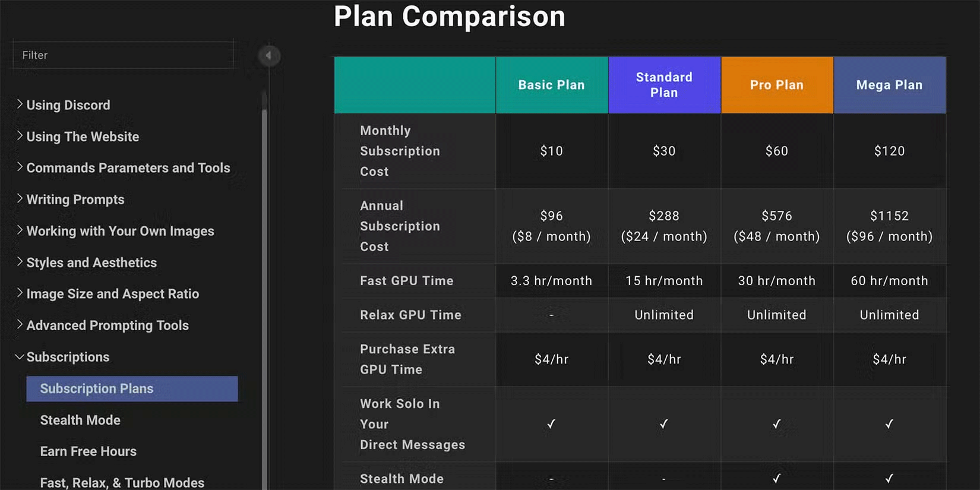This screenshot has width=980, height=490.
Task: Expand Working with Your Own Images chevron
Action: [x=20, y=230]
